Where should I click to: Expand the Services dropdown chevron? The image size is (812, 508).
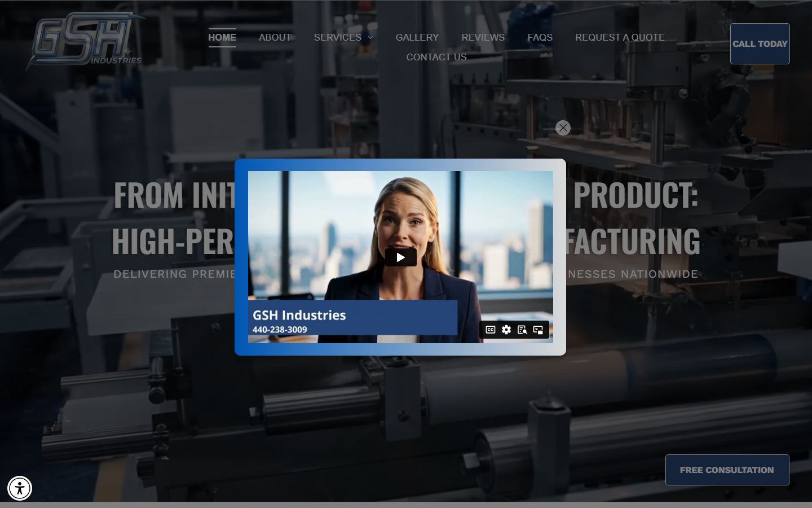(x=370, y=38)
